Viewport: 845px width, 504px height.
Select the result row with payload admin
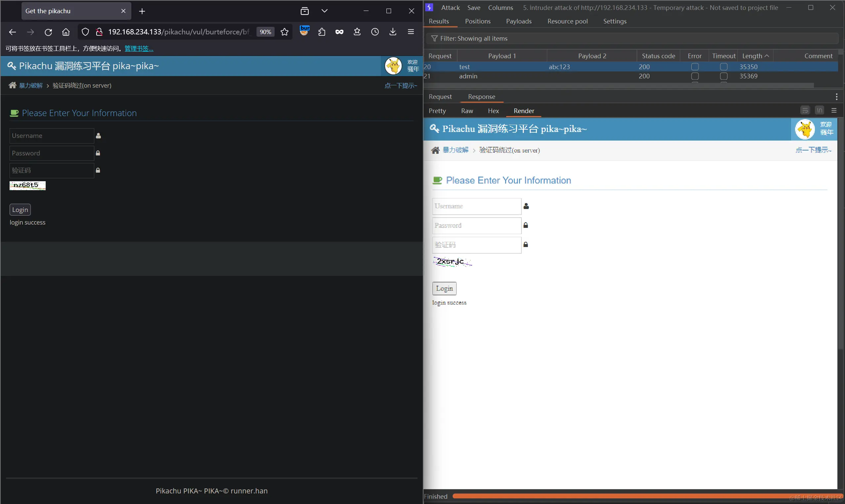click(631, 76)
